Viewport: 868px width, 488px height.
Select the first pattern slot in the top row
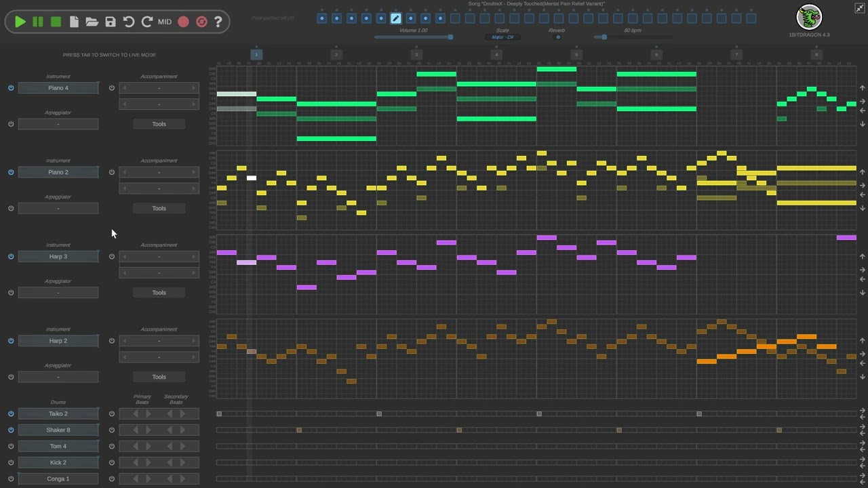point(322,18)
